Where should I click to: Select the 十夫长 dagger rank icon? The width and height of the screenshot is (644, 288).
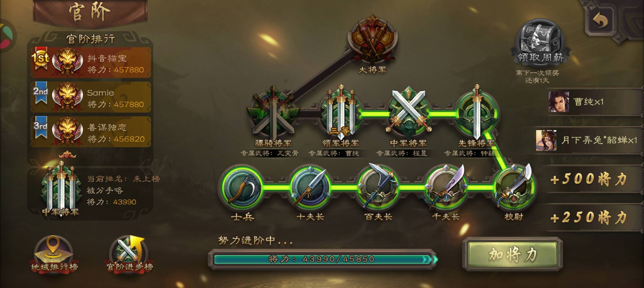[310, 187]
